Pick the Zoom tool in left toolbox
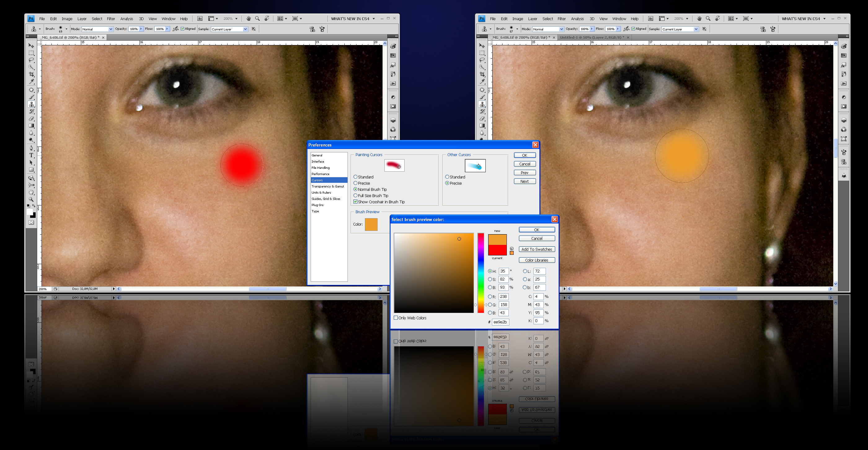868x450 pixels. click(31, 199)
